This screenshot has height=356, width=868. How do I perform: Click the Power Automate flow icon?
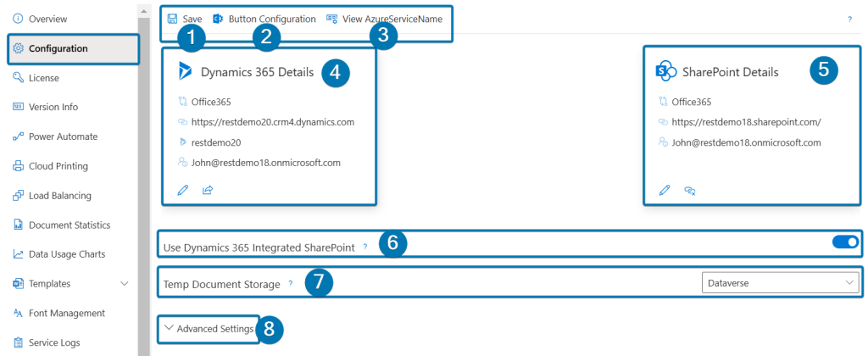click(19, 136)
